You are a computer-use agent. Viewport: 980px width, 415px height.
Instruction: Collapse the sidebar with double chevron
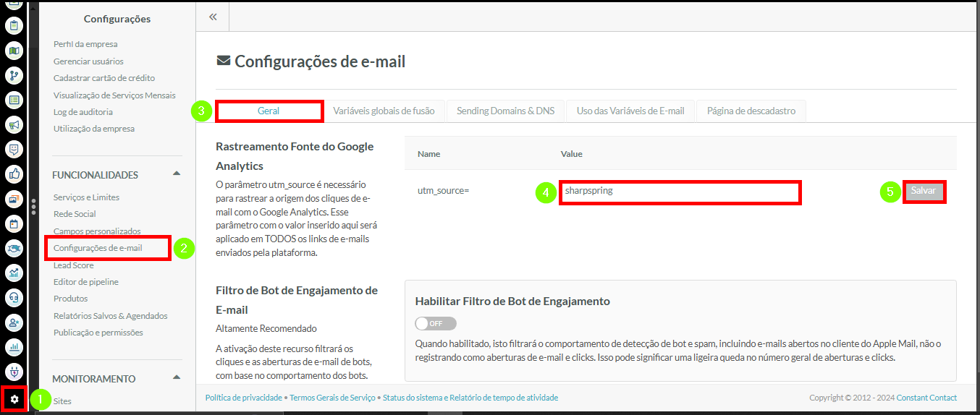(x=213, y=17)
